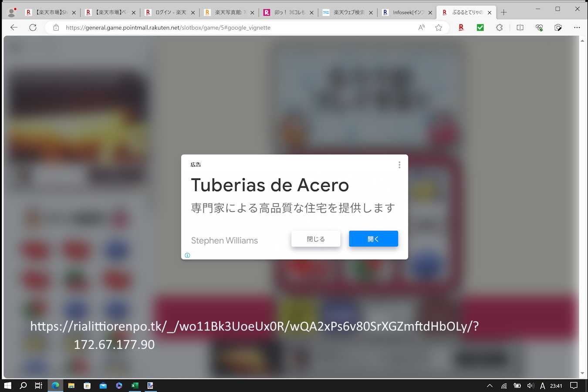Open the ad options three-dot menu
588x392 pixels.
pyautogui.click(x=399, y=165)
